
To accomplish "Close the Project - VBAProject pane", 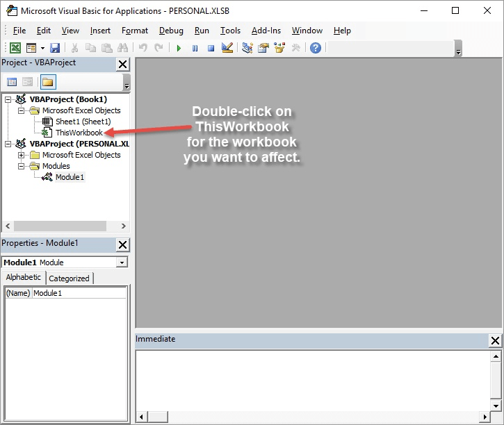I will (x=122, y=64).
